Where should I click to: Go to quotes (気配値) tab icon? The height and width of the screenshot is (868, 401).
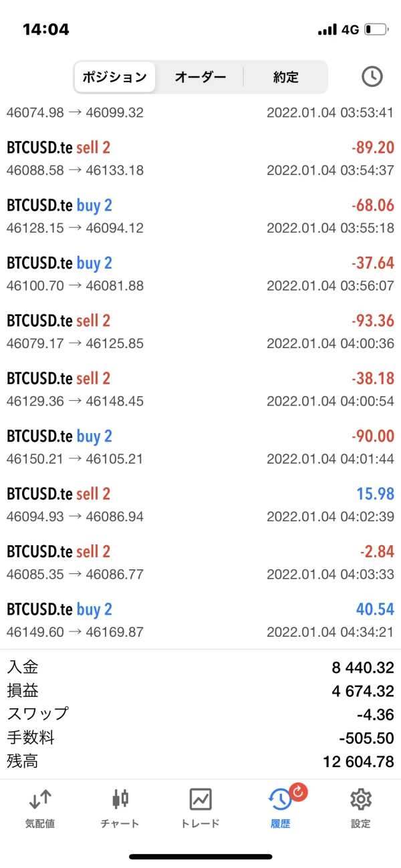(40, 799)
